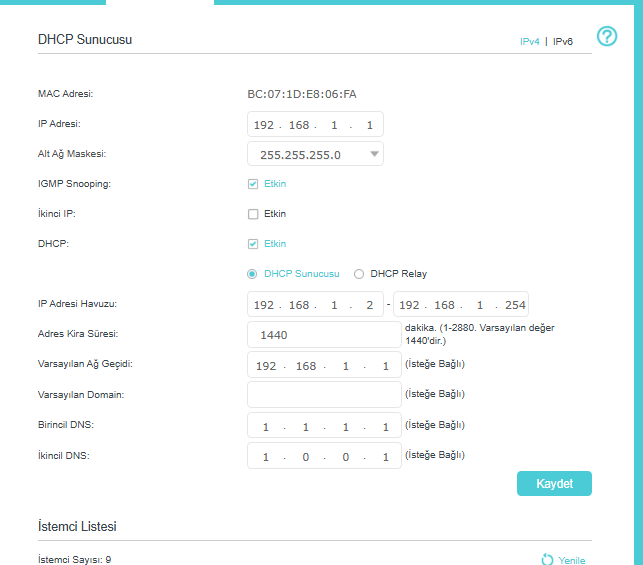Toggle the IGMP Snooping Etkin checkbox
Image resolution: width=643 pixels, height=565 pixels.
point(253,184)
